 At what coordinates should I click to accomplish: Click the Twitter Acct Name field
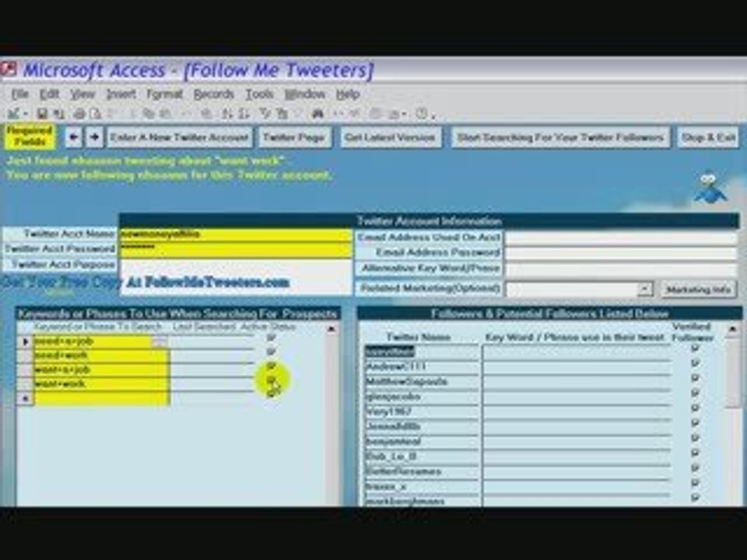click(x=236, y=234)
